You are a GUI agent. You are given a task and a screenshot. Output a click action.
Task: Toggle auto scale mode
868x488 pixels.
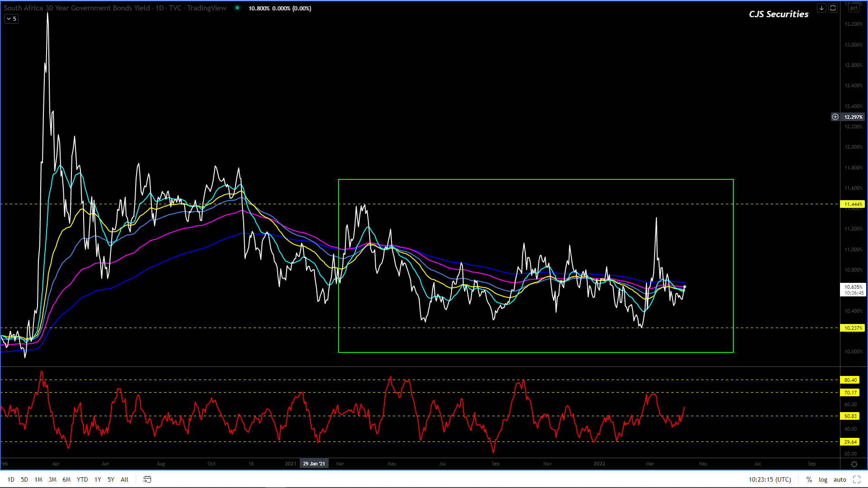(840, 479)
